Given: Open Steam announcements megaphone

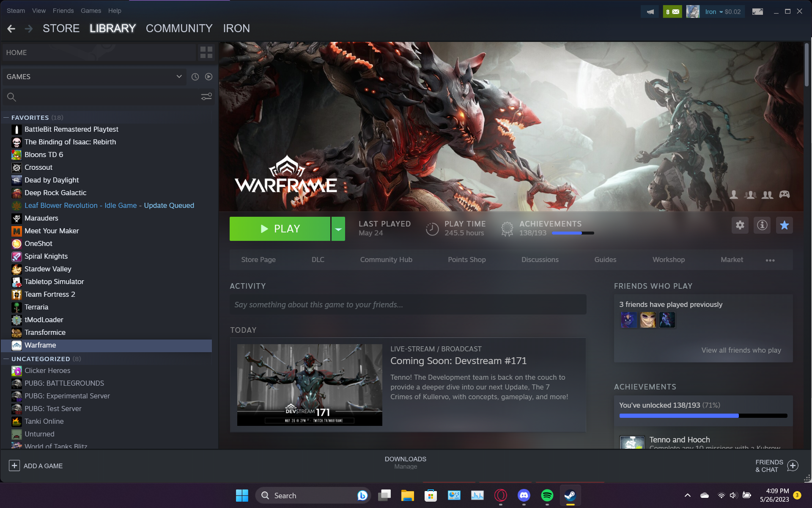Looking at the screenshot, I should coord(650,12).
